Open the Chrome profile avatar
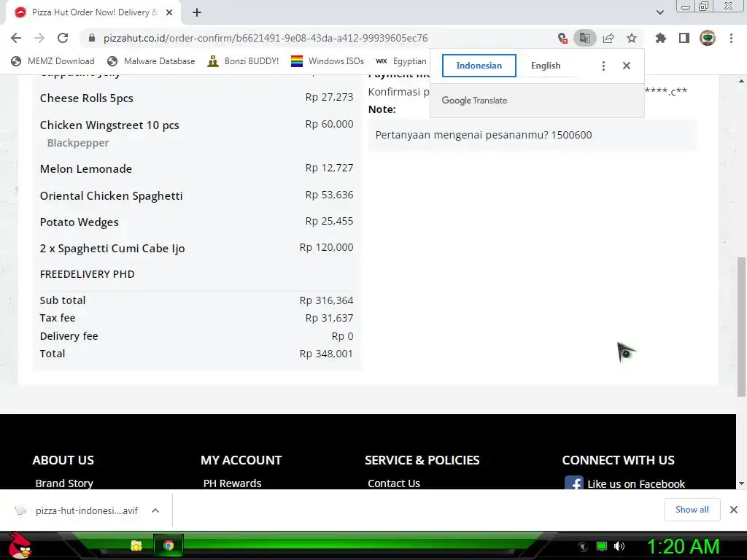 (708, 38)
